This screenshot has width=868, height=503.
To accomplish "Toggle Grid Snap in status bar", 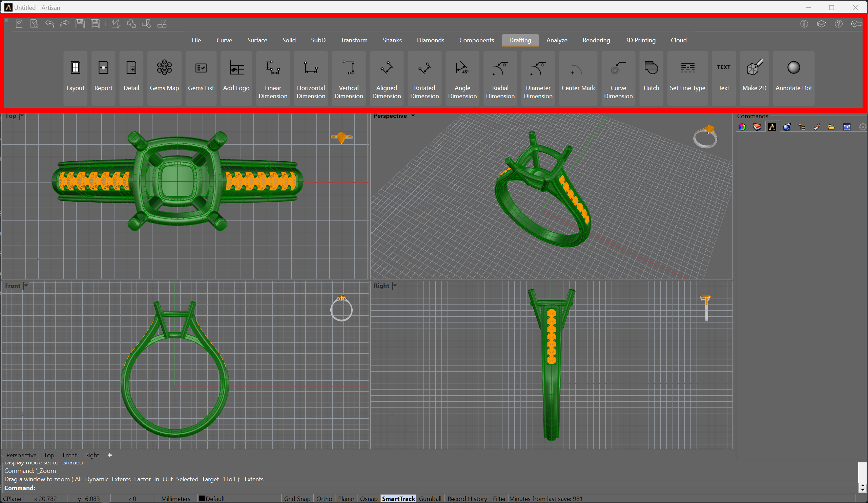I will pyautogui.click(x=297, y=499).
